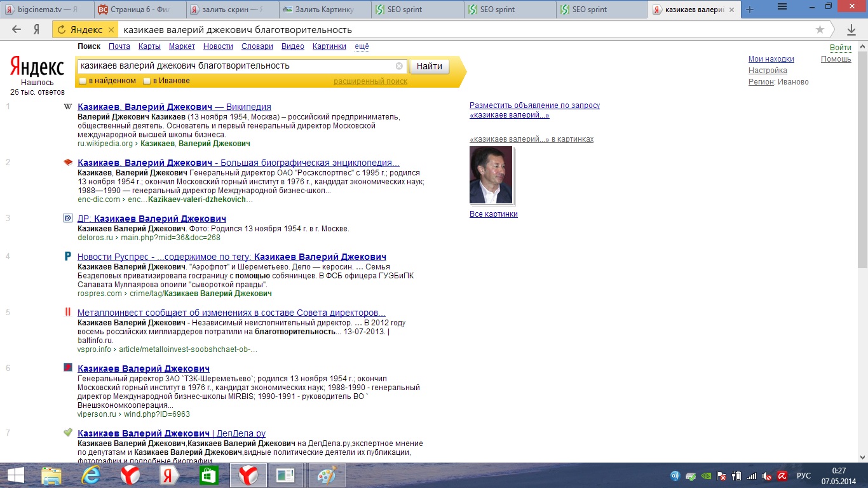Click the deloros.ru favicon beside the ДР result
The image size is (868, 488).
tap(68, 219)
